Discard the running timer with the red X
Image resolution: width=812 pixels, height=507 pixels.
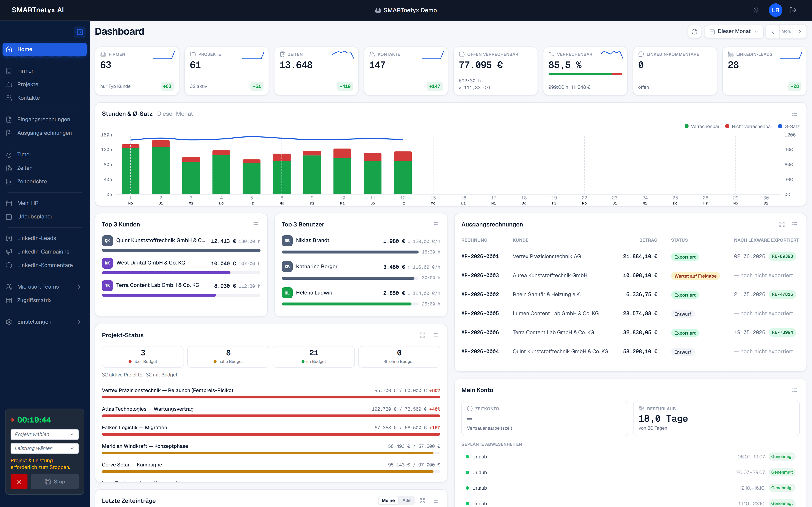pos(19,481)
